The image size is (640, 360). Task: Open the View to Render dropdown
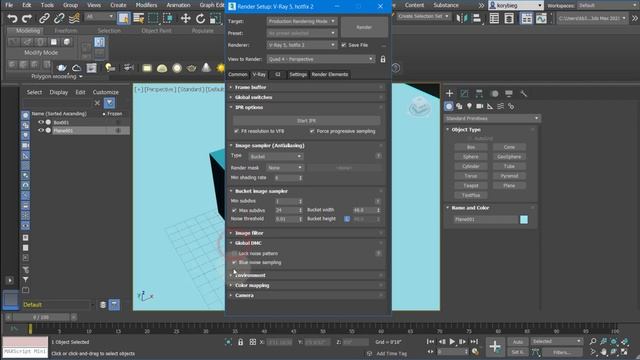coord(321,59)
